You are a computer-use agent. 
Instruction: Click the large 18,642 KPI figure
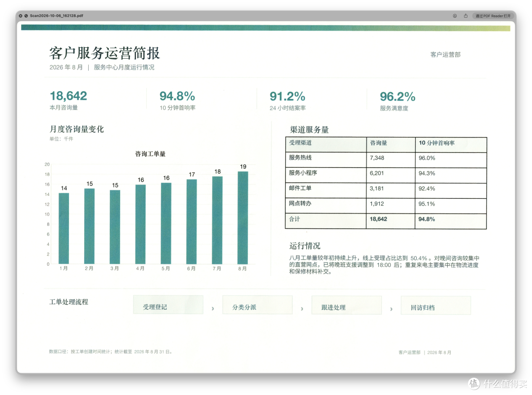pos(68,96)
